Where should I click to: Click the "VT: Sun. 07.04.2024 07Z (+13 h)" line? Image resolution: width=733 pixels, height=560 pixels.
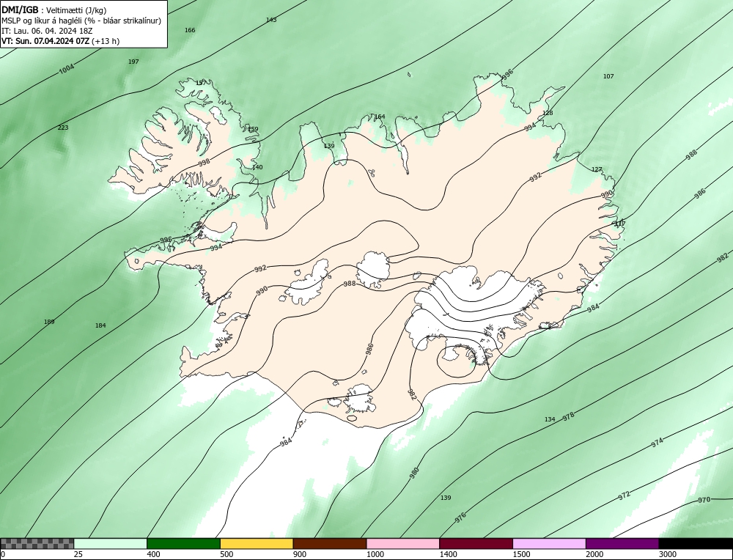(x=60, y=41)
